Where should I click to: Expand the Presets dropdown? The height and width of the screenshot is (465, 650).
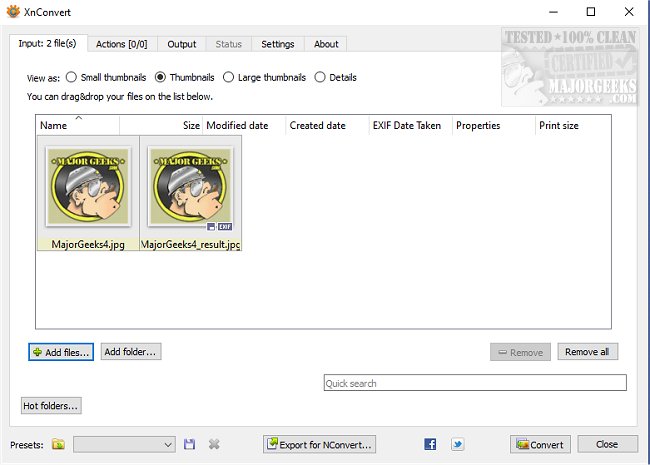(x=124, y=444)
